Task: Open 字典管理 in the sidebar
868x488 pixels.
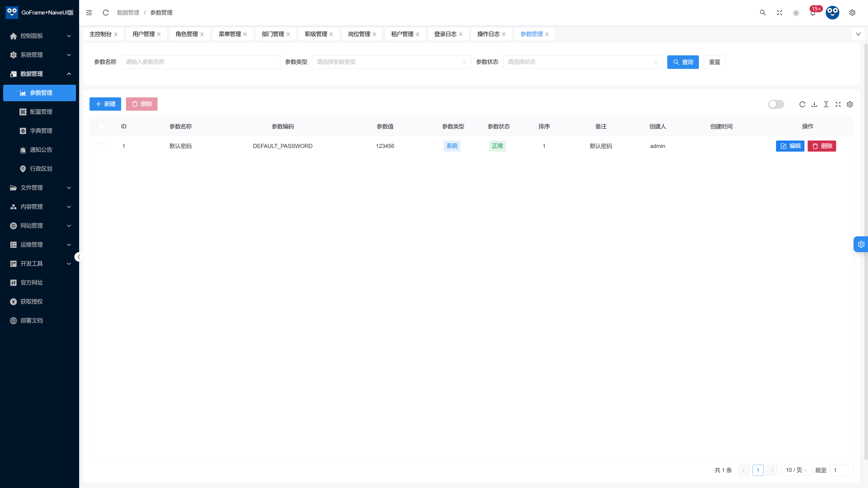Action: [40, 131]
